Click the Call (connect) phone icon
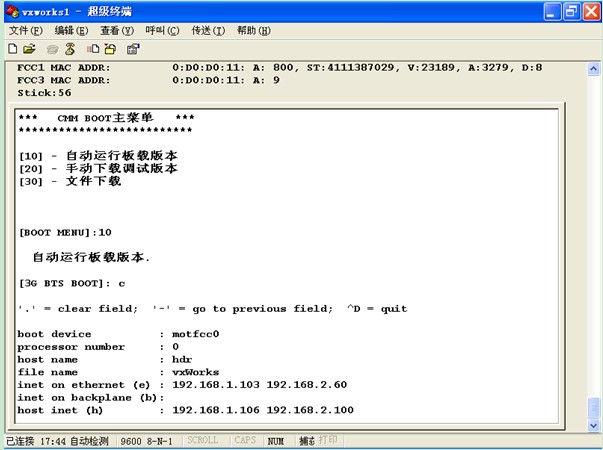603x450 pixels. point(52,48)
